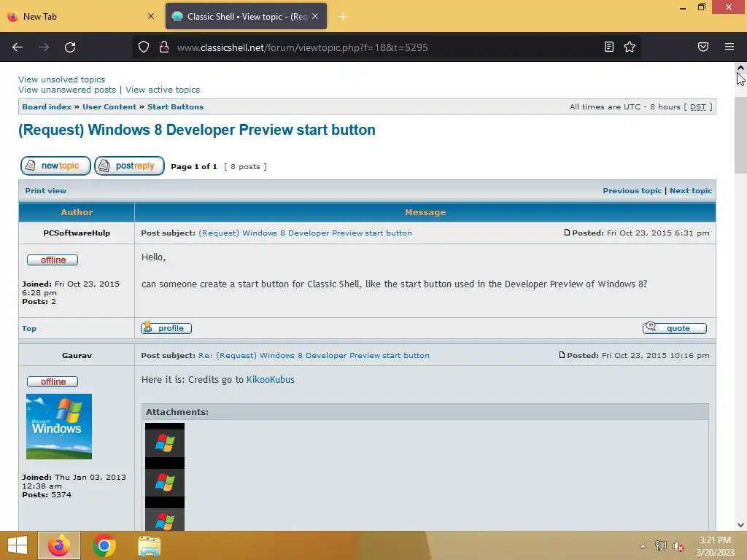Open File Explorer from taskbar
The height and width of the screenshot is (560, 747).
(x=149, y=545)
